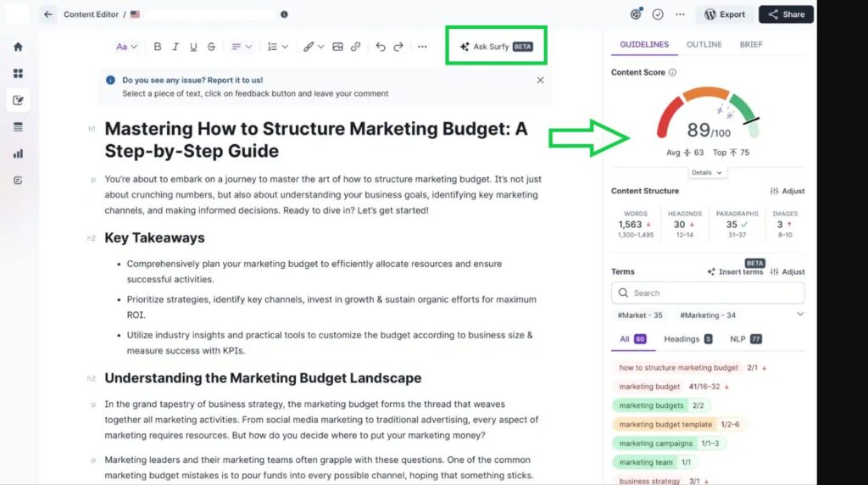Toggle underline formatting
This screenshot has height=485, width=868.
pyautogui.click(x=193, y=47)
